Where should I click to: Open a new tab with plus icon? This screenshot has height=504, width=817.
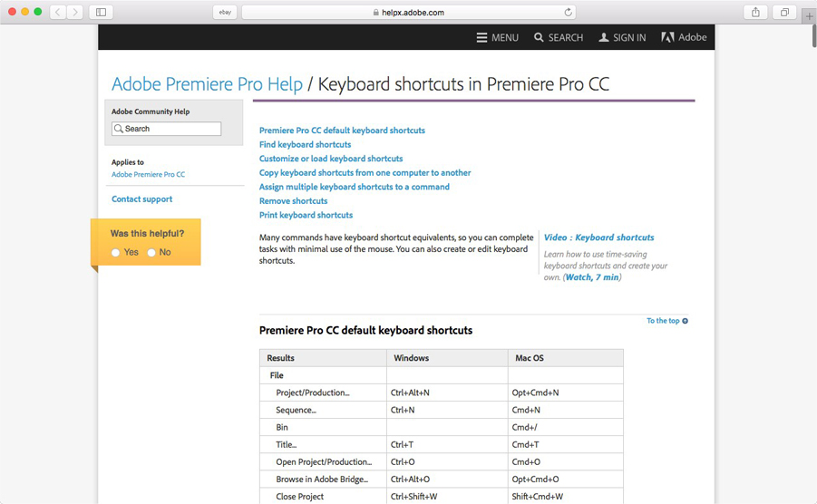pyautogui.click(x=809, y=16)
